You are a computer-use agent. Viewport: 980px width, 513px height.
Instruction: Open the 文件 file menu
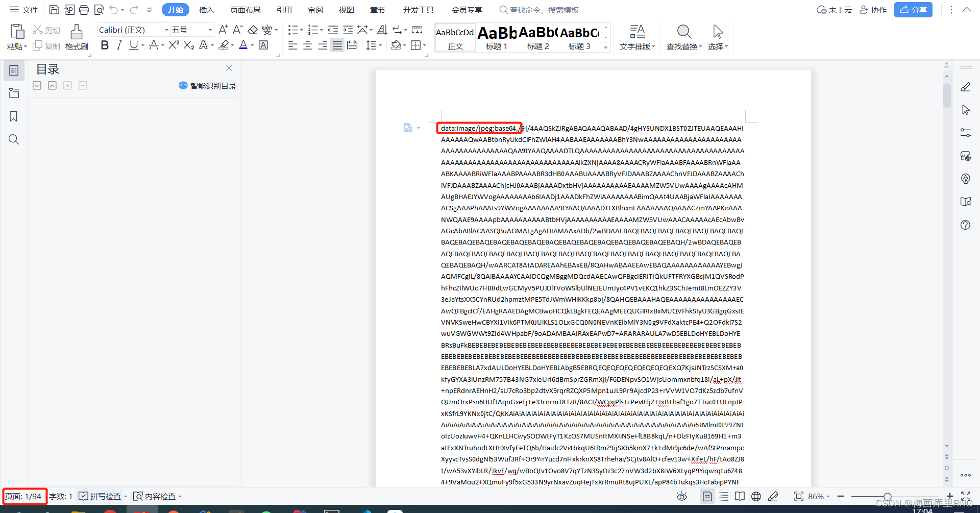24,10
